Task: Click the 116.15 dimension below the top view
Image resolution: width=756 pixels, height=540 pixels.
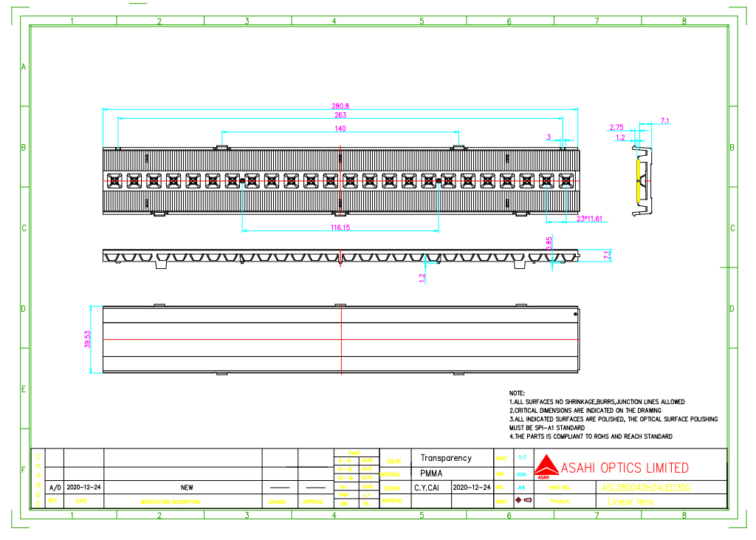Action: [340, 228]
